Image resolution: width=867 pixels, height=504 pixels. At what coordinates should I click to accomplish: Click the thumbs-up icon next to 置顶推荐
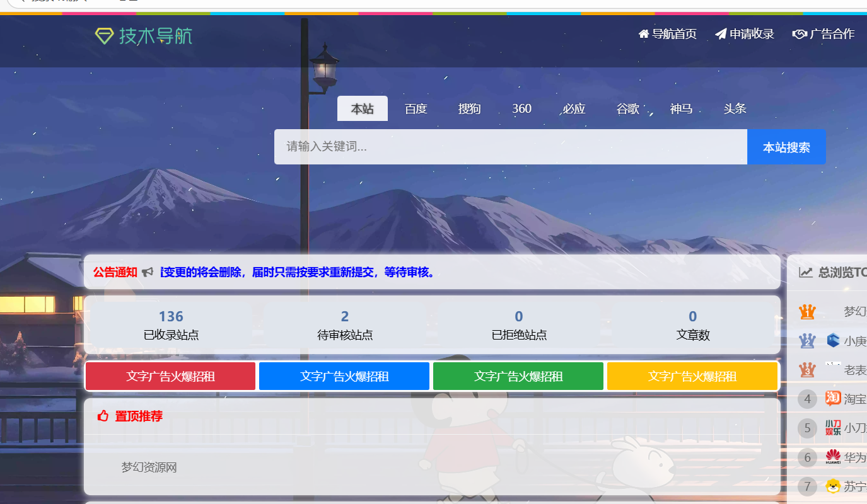[102, 416]
